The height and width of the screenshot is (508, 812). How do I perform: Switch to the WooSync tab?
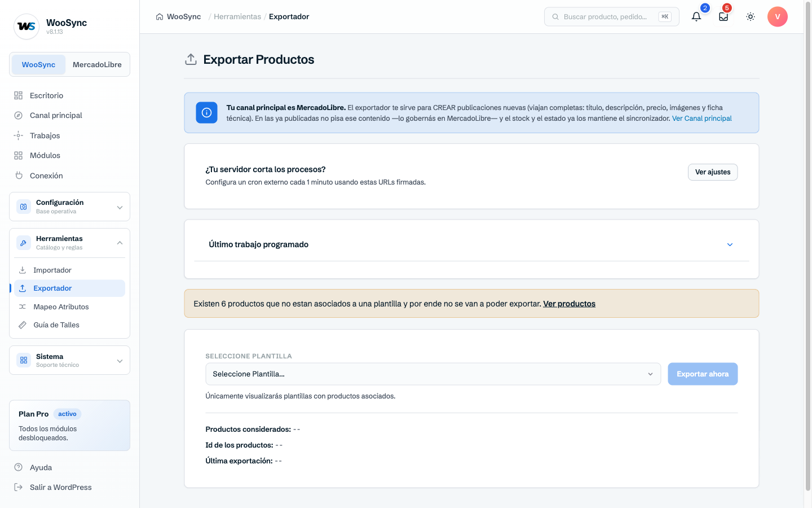(38, 64)
